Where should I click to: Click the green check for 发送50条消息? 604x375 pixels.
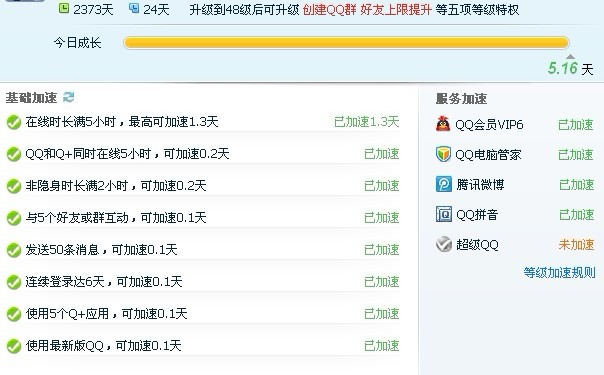14,250
